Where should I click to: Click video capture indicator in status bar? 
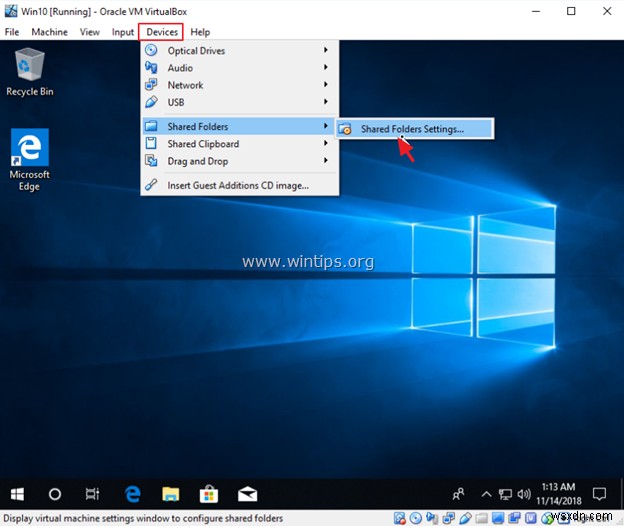coord(514,518)
